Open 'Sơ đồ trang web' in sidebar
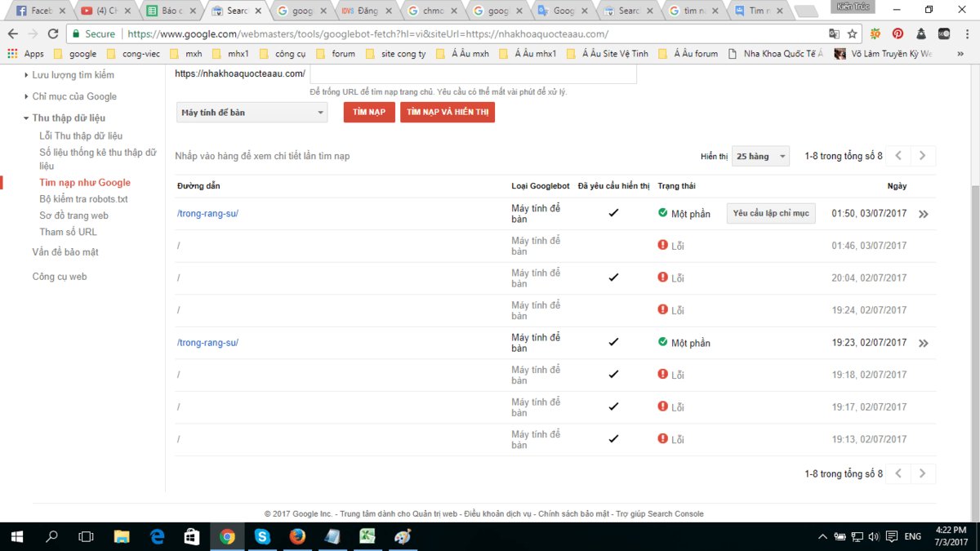The image size is (980, 551). (73, 216)
